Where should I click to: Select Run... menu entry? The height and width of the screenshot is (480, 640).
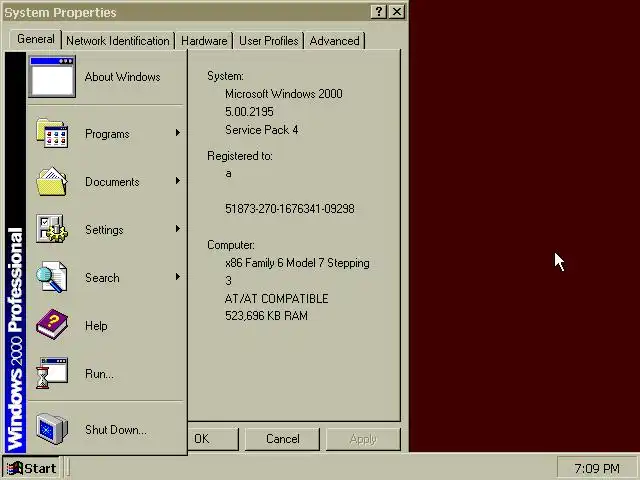click(x=107, y=373)
